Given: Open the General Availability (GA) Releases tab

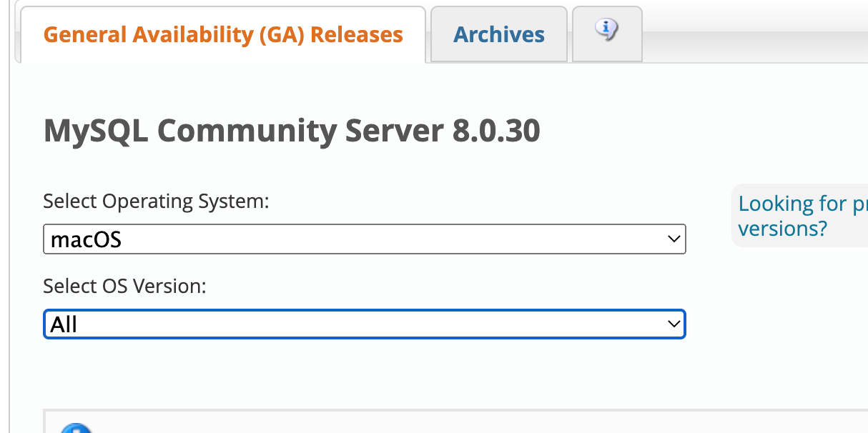Looking at the screenshot, I should click(223, 34).
